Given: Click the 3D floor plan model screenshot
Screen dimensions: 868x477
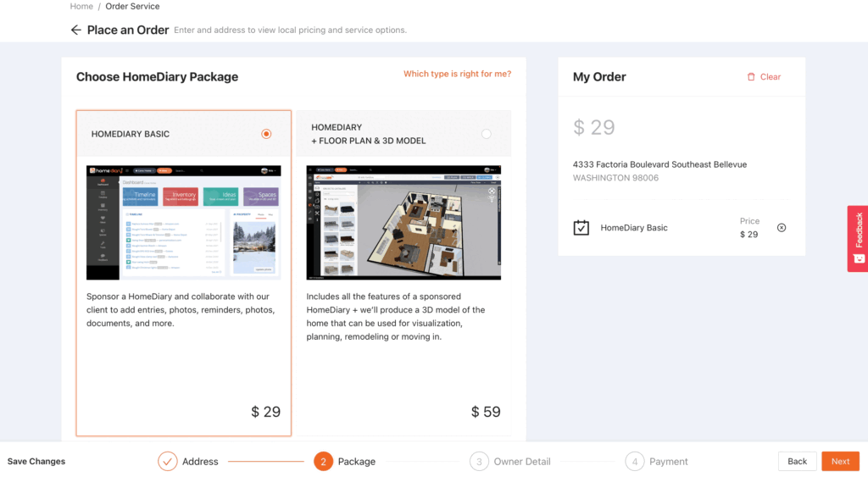Looking at the screenshot, I should pos(403,222).
